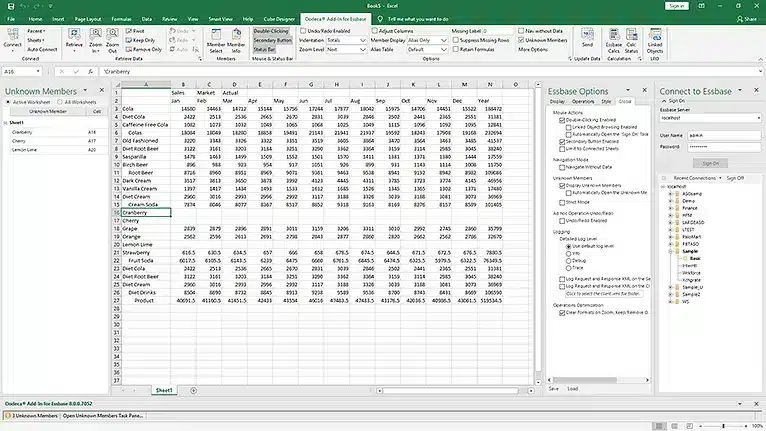
Task: Close the Connect to Essbase pane
Action: tap(756, 90)
